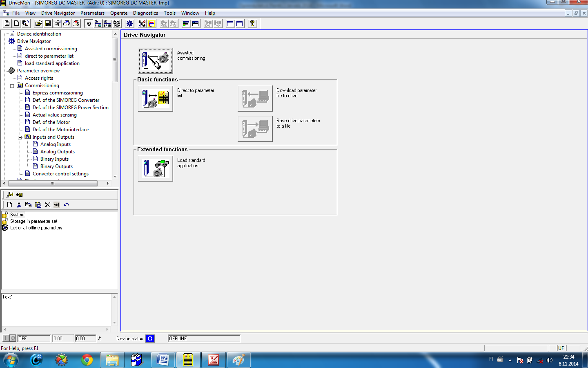The height and width of the screenshot is (368, 588).
Task: Click the open folder toolbar icon
Action: click(38, 24)
